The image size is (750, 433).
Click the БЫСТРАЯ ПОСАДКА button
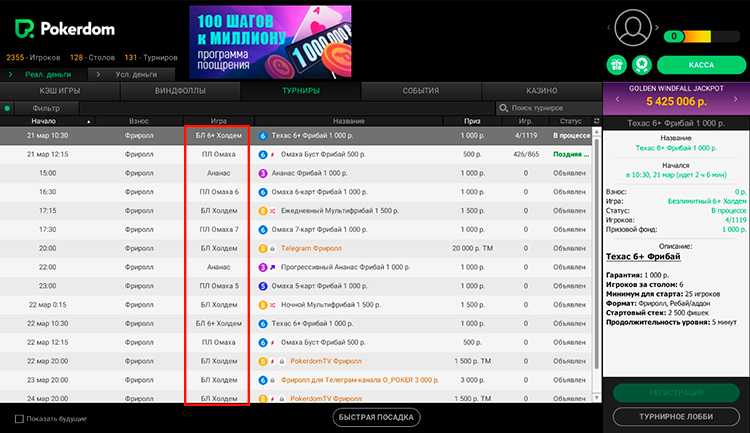pos(376,417)
